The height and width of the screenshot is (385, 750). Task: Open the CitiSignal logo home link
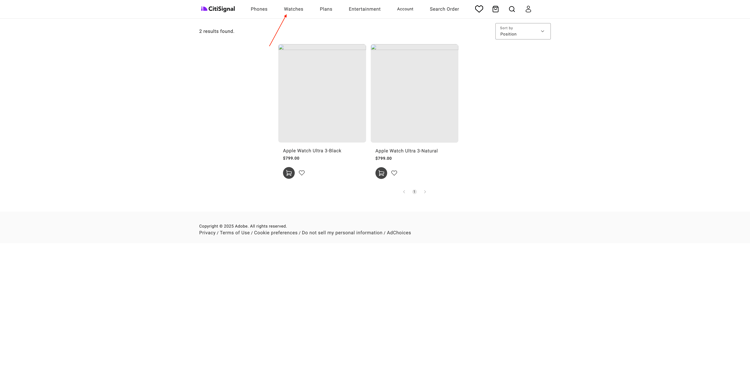click(x=218, y=9)
